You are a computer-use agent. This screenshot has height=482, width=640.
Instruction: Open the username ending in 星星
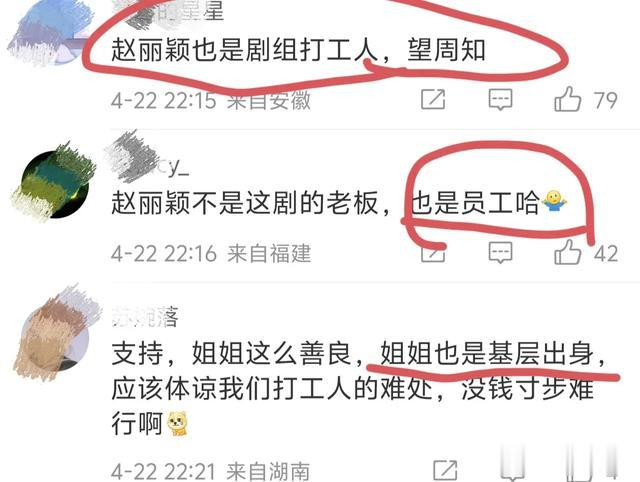click(x=167, y=11)
